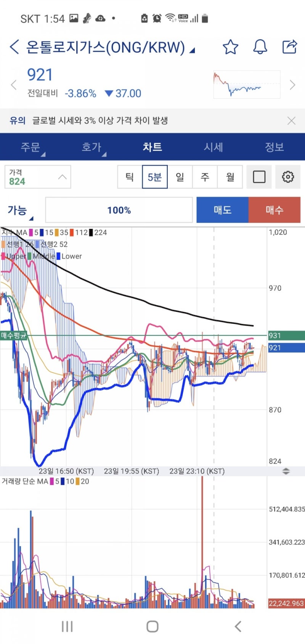
Task: Open chart settings gear icon
Action: click(288, 177)
